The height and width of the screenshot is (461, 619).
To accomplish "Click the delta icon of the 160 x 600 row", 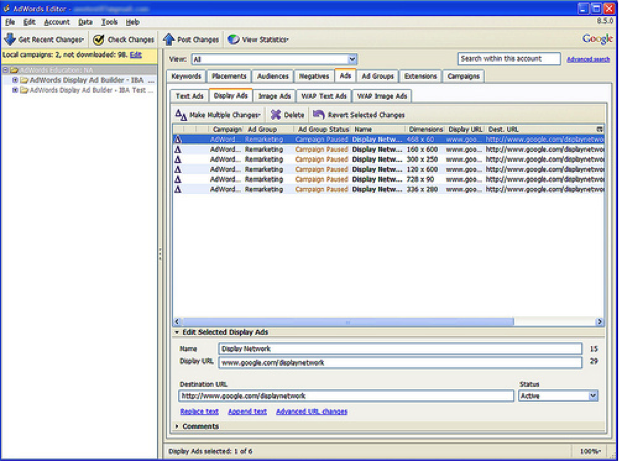I will tap(178, 150).
